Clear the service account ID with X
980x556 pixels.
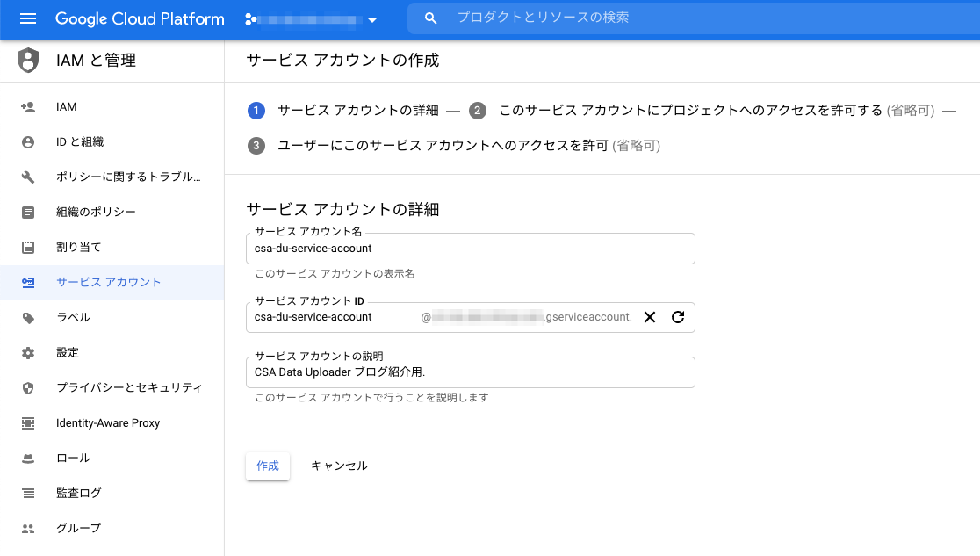point(650,317)
